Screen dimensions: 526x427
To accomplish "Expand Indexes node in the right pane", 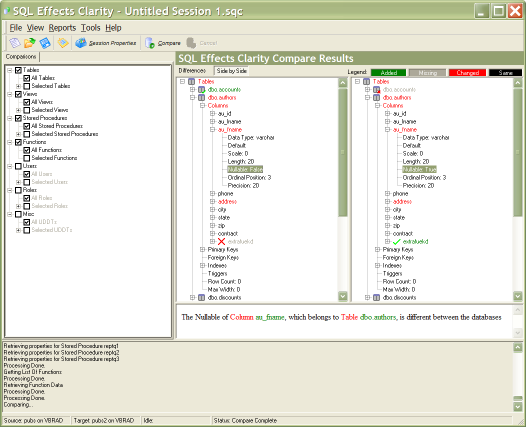I will [x=377, y=266].
